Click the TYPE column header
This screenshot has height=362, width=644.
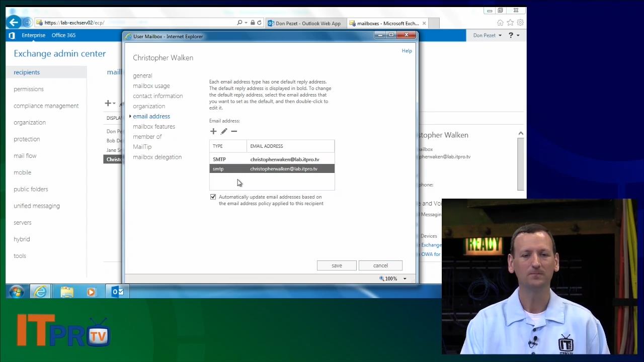click(228, 146)
